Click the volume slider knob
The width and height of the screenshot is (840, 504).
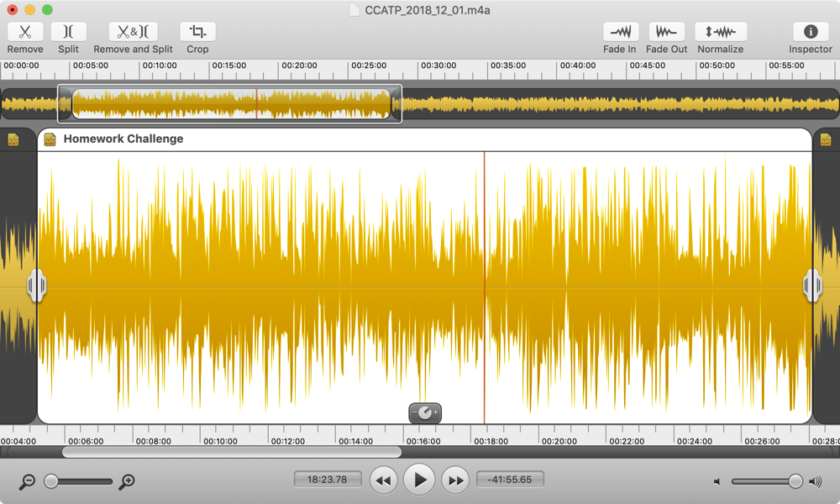[795, 481]
